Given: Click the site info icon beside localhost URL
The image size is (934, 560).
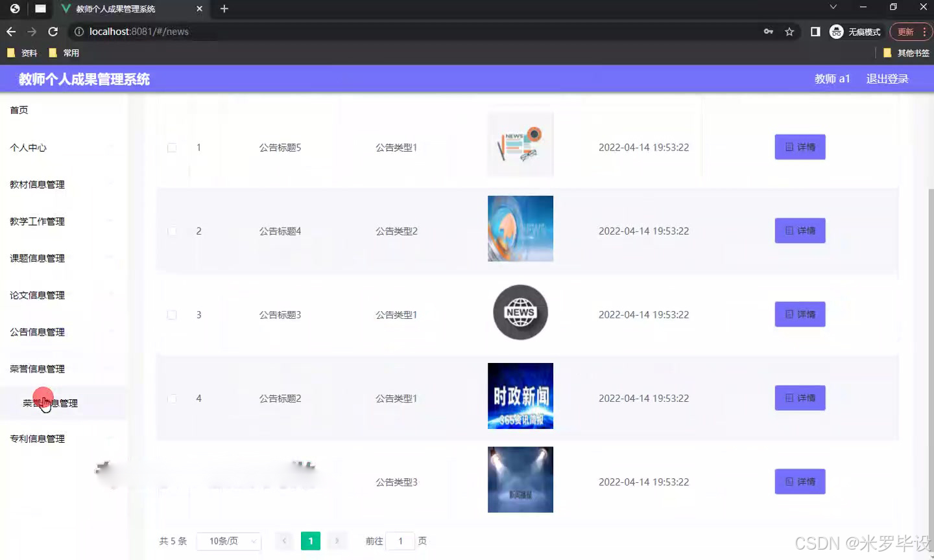Looking at the screenshot, I should pyautogui.click(x=78, y=30).
